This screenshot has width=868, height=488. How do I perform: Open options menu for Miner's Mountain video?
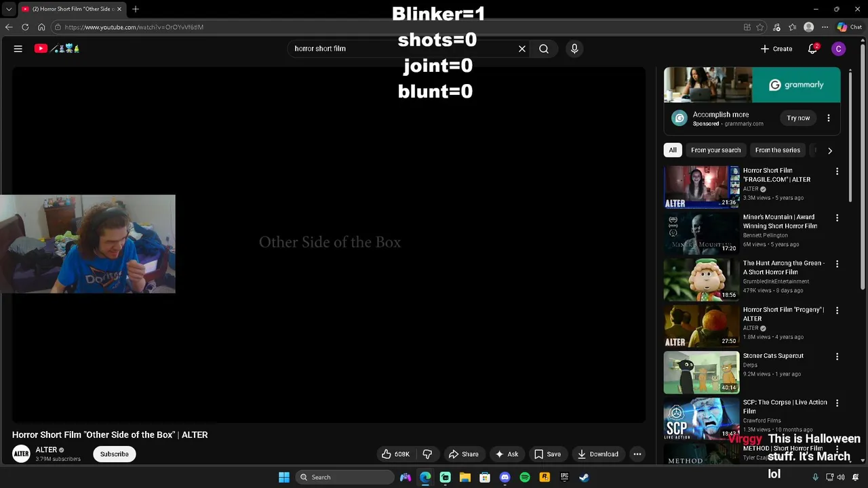coord(837,218)
